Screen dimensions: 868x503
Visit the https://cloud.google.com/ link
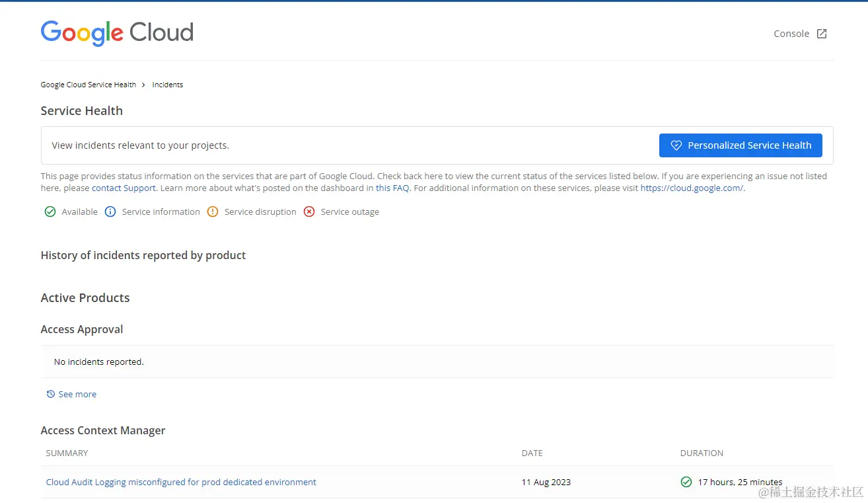point(692,188)
